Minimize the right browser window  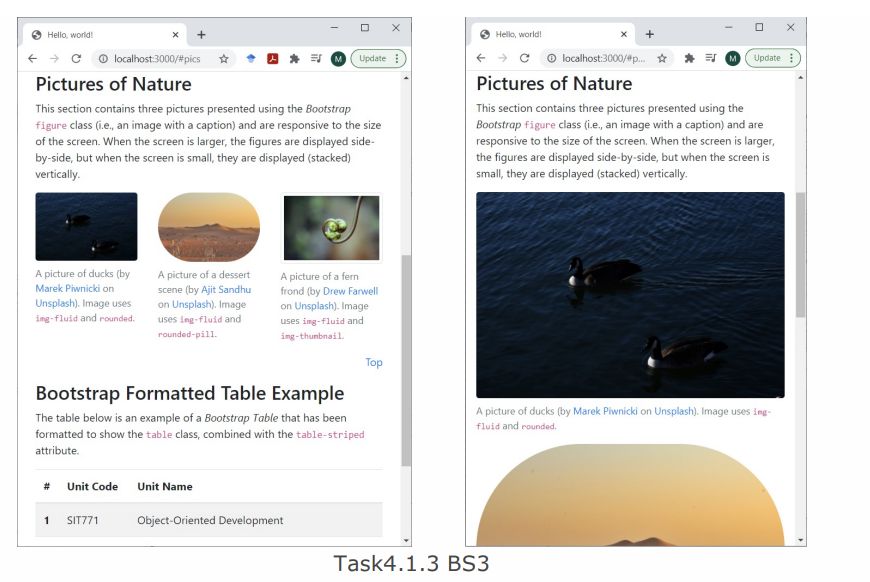(x=729, y=27)
